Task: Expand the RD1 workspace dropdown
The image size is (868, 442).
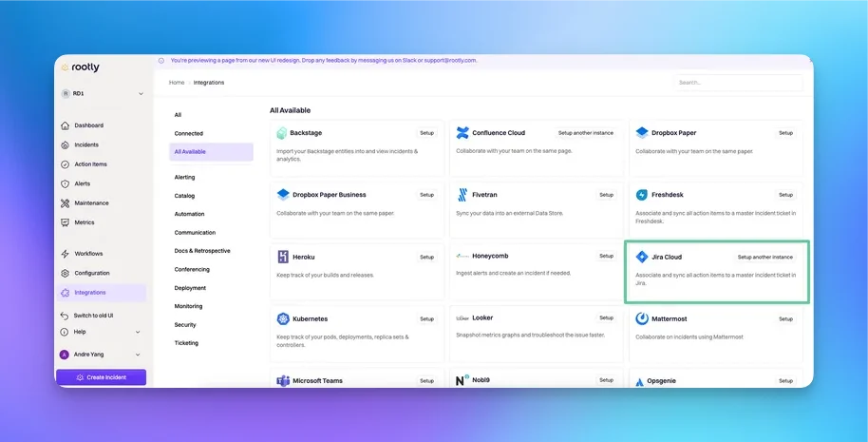Action: coord(141,94)
